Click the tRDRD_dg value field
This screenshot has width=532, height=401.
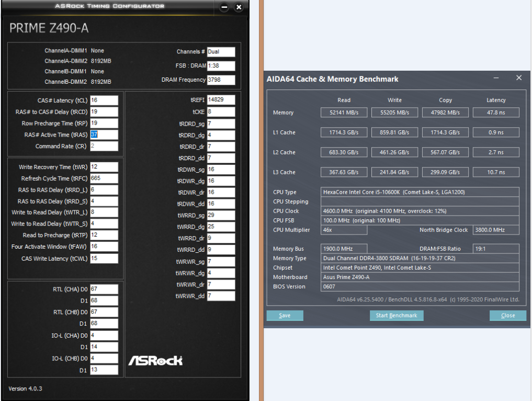point(221,135)
